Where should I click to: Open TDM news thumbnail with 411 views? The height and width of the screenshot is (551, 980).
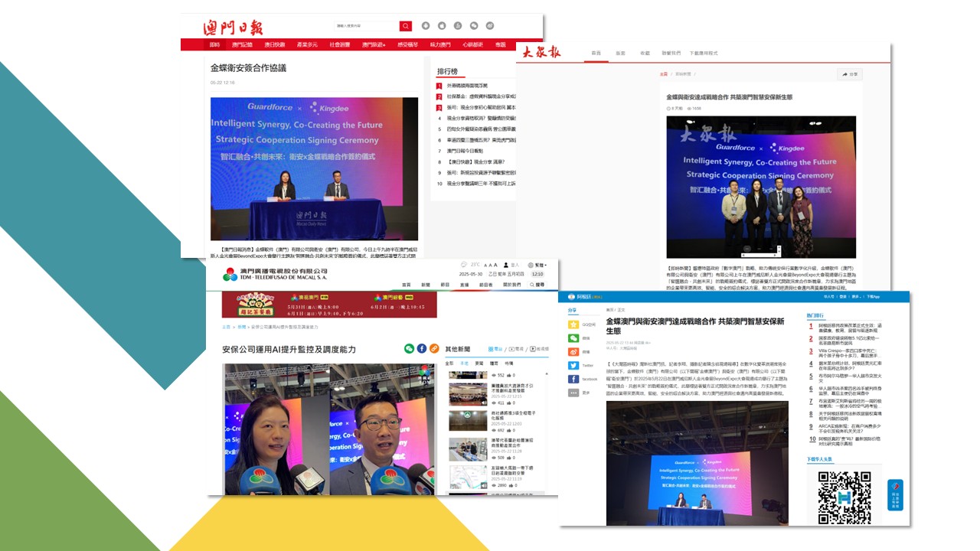[468, 394]
